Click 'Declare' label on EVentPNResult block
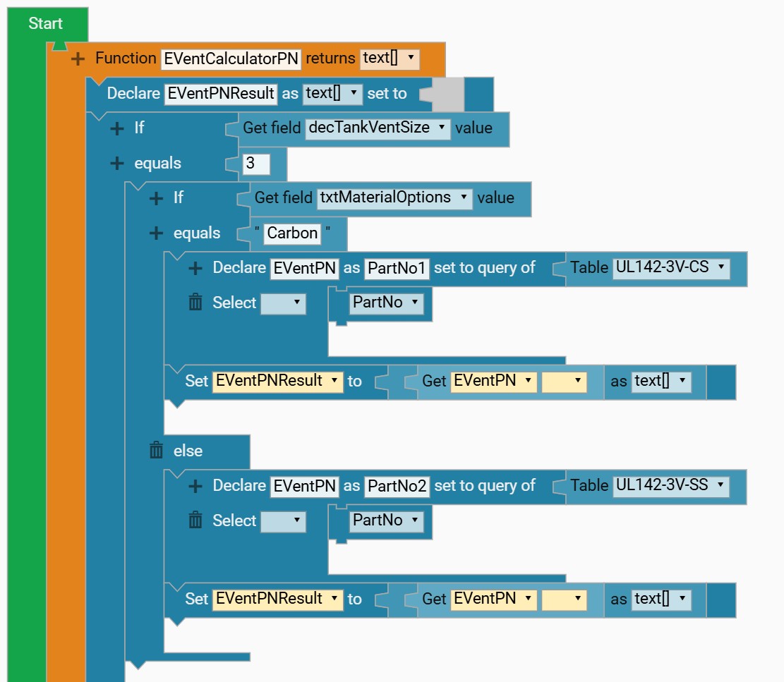 click(x=133, y=93)
